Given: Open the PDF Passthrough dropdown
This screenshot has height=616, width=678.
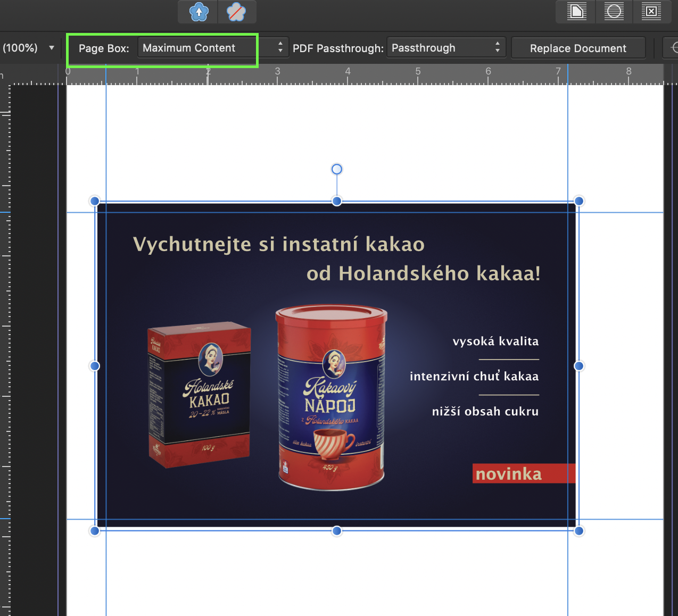Looking at the screenshot, I should click(x=446, y=48).
